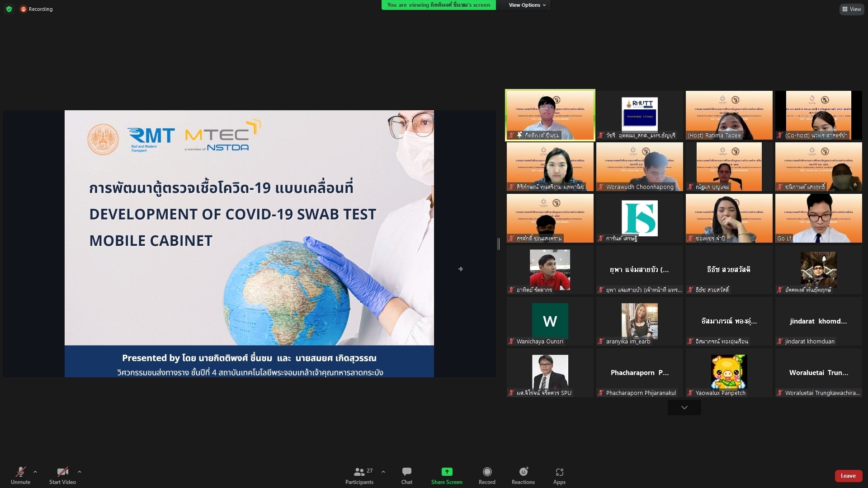This screenshot has width=868, height=488.
Task: Open the Participants panel
Action: point(359,475)
